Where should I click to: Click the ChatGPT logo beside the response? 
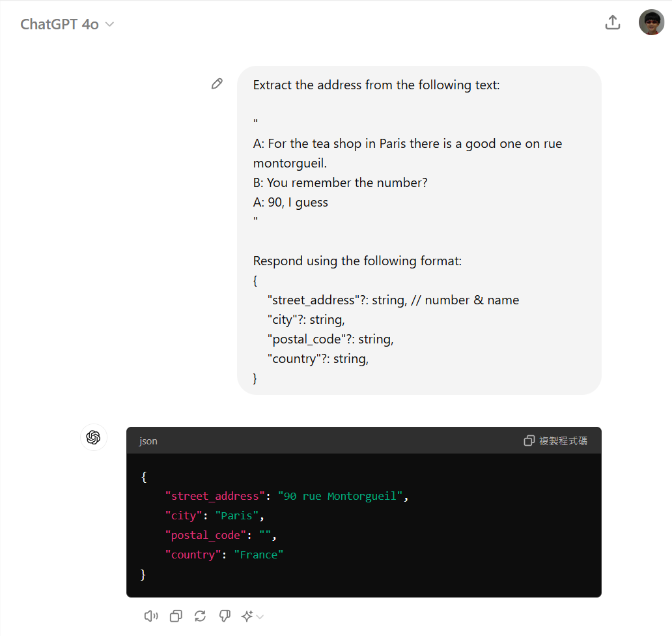(94, 437)
